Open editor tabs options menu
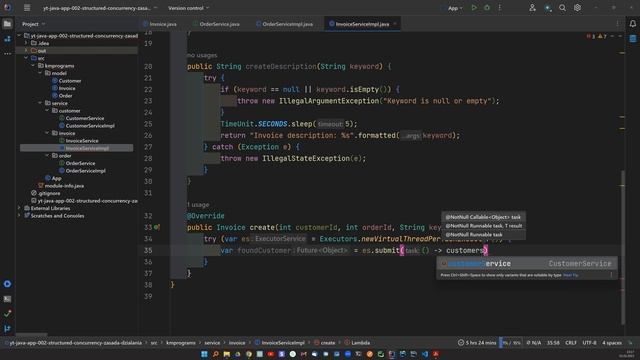The width and height of the screenshot is (640, 360). tap(617, 24)
